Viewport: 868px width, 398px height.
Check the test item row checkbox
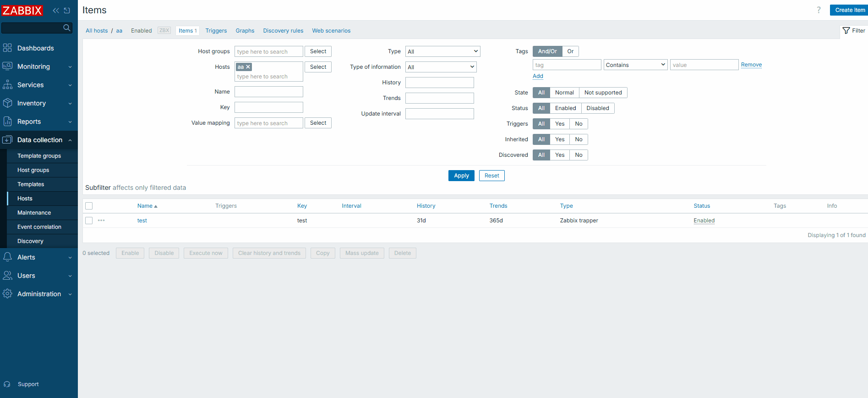coord(89,221)
